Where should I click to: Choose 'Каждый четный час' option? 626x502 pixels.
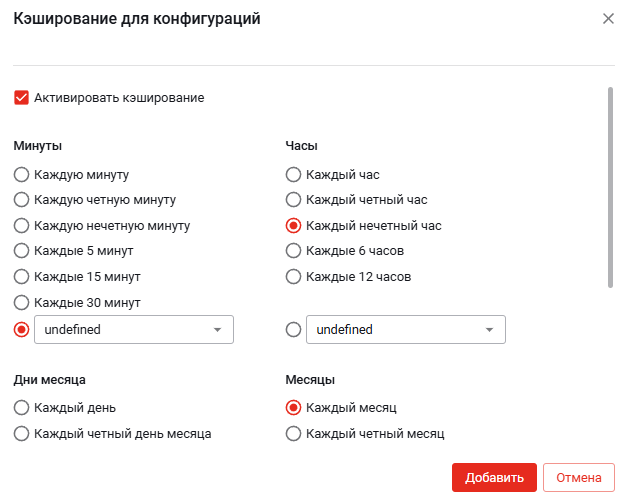coord(293,200)
